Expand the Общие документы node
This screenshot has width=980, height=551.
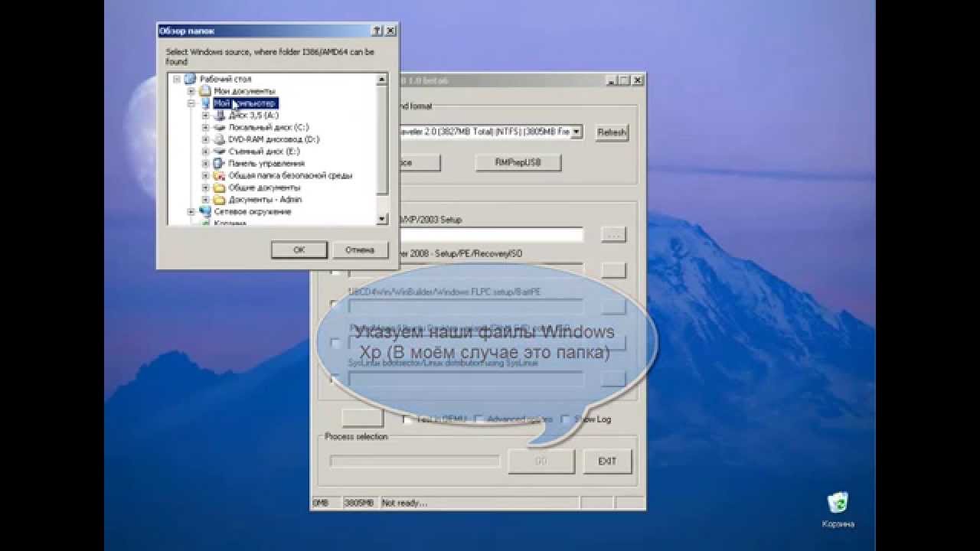coord(206,187)
